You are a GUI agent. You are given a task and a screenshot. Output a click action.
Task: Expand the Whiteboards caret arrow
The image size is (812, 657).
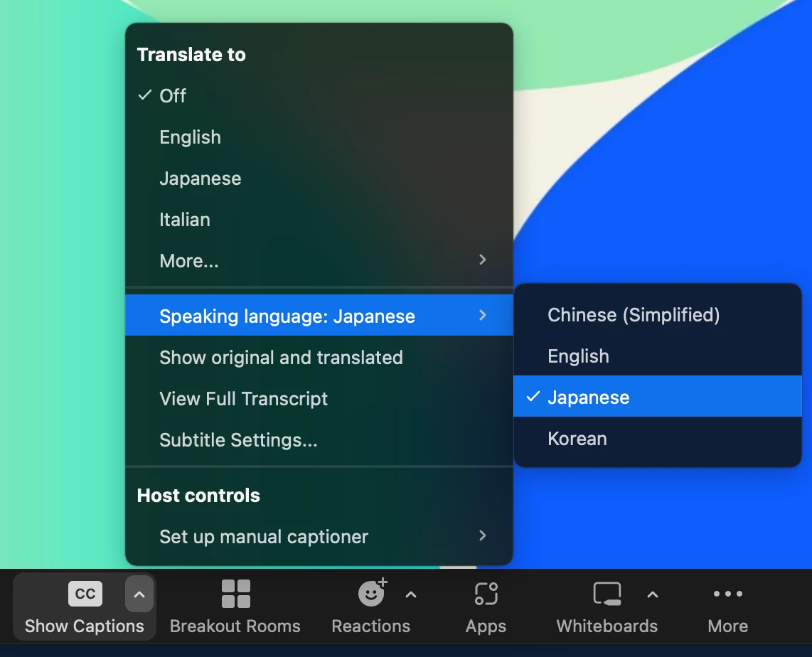click(653, 595)
